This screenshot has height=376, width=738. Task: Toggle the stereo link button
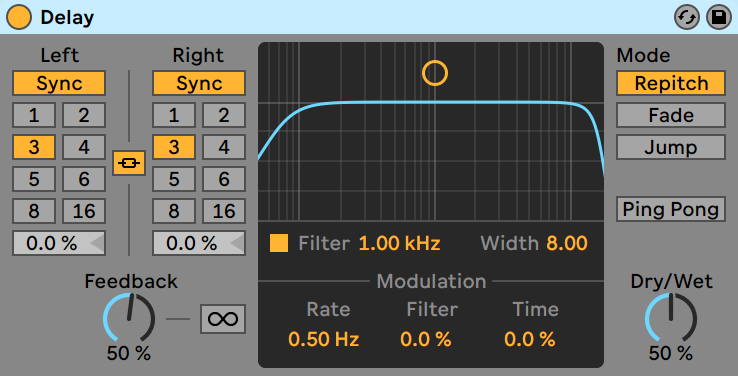tap(128, 163)
